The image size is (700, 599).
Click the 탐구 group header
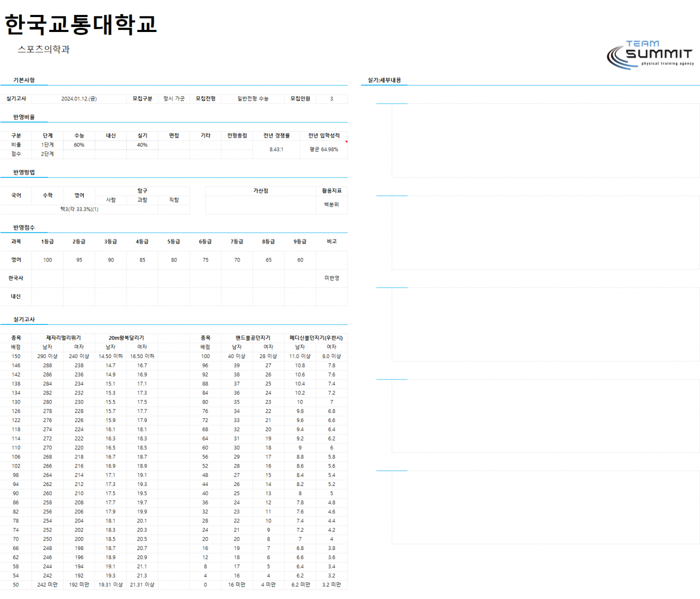[142, 191]
